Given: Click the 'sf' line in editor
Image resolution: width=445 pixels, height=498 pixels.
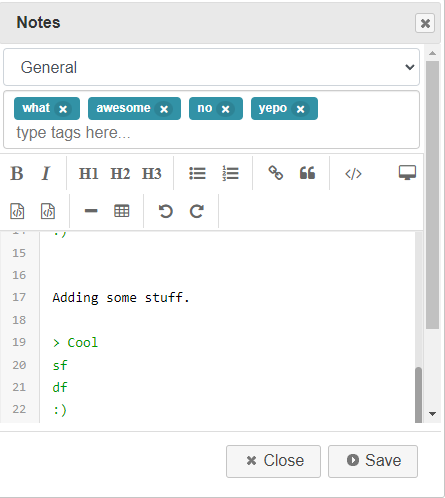Looking at the screenshot, I should tap(60, 365).
